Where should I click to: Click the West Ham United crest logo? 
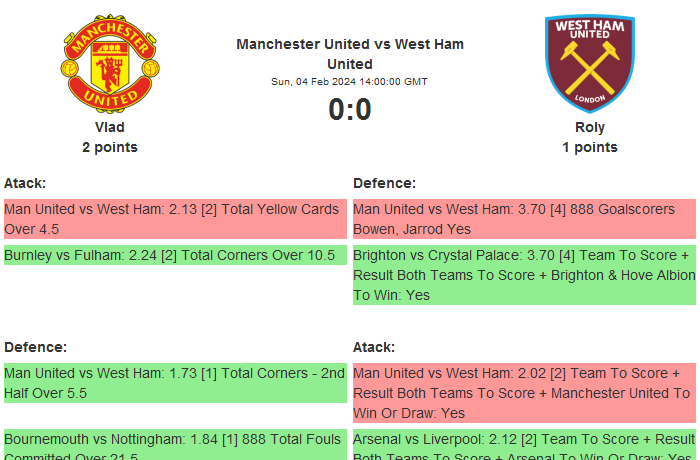(x=589, y=64)
